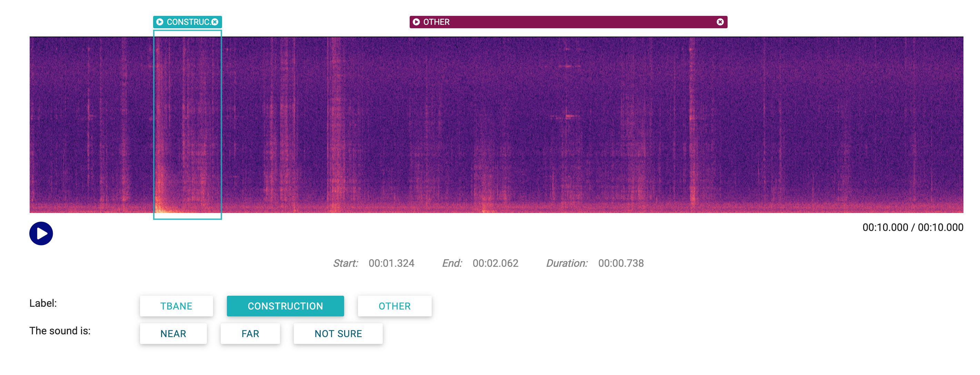The image size is (980, 375).
Task: Set label to OTHER
Action: tap(394, 306)
